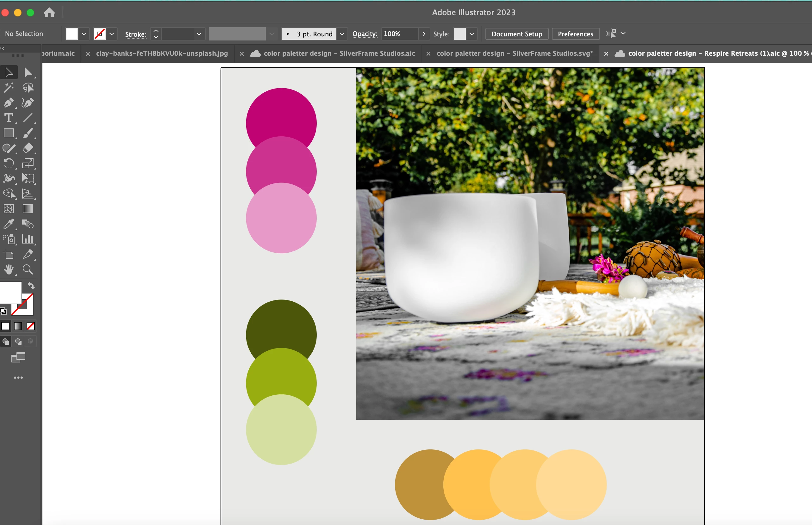
Task: Select the Eraser tool
Action: tap(28, 148)
